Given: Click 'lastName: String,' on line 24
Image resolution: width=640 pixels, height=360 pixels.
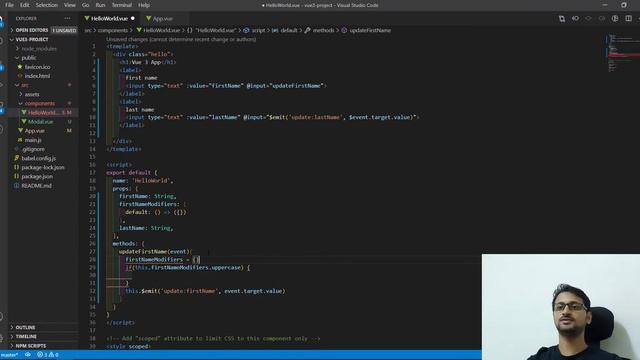Looking at the screenshot, I should tap(146, 228).
